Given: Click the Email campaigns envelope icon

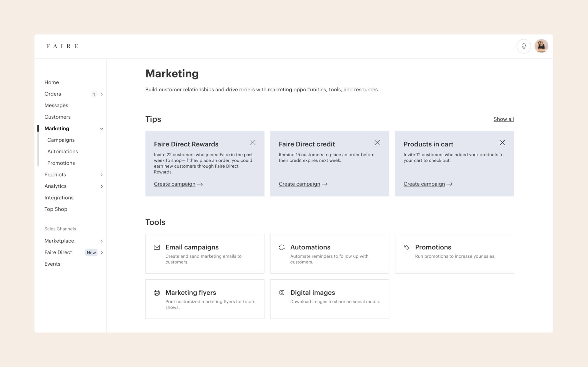Looking at the screenshot, I should (157, 247).
